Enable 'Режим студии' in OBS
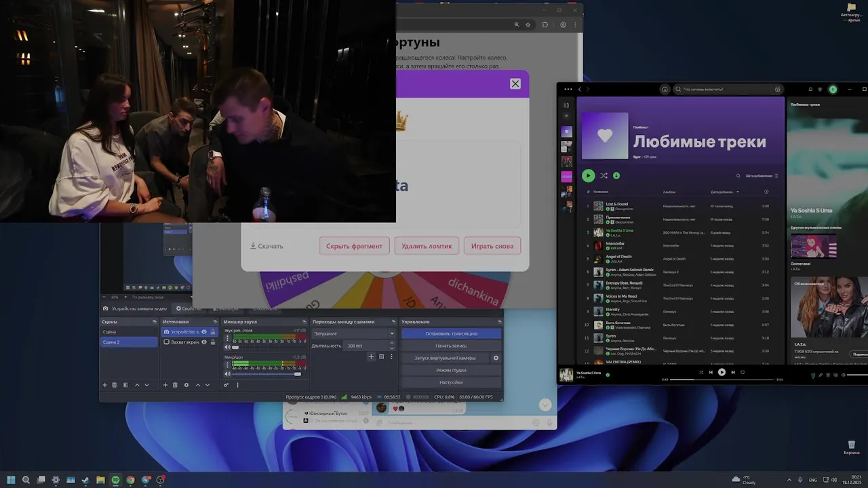 coord(451,370)
